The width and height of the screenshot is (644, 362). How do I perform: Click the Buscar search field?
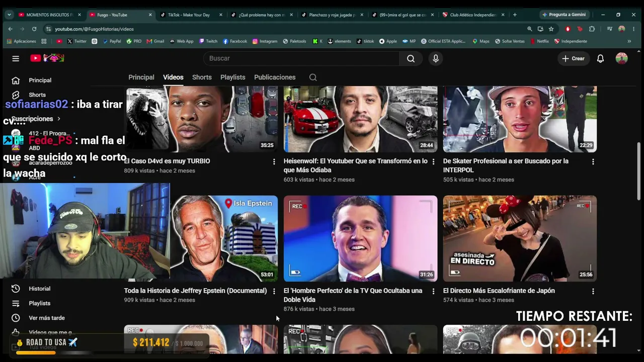pyautogui.click(x=301, y=58)
